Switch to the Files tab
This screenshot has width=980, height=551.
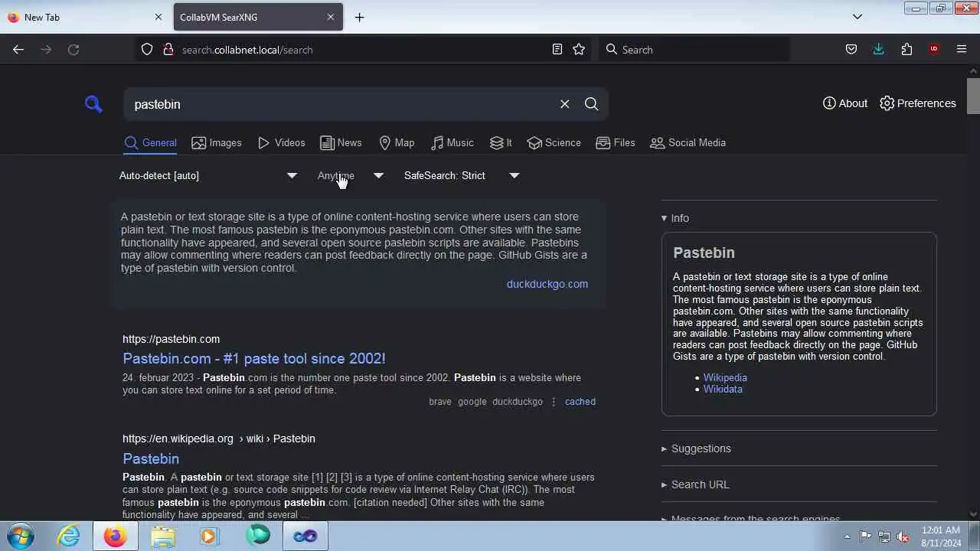coord(615,143)
